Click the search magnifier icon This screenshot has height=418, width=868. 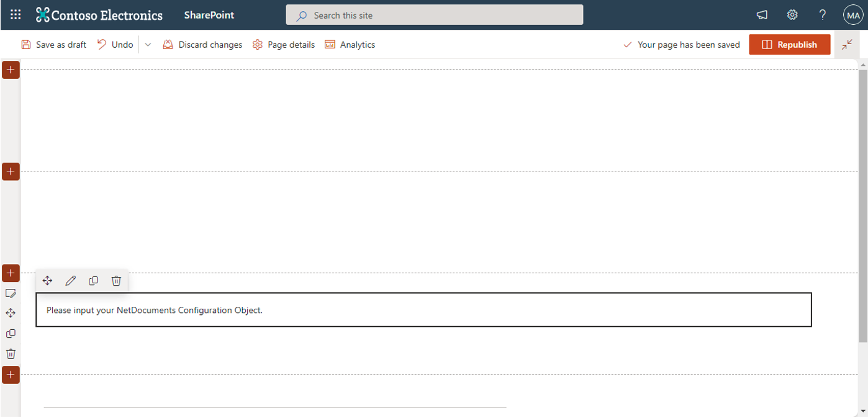(302, 16)
